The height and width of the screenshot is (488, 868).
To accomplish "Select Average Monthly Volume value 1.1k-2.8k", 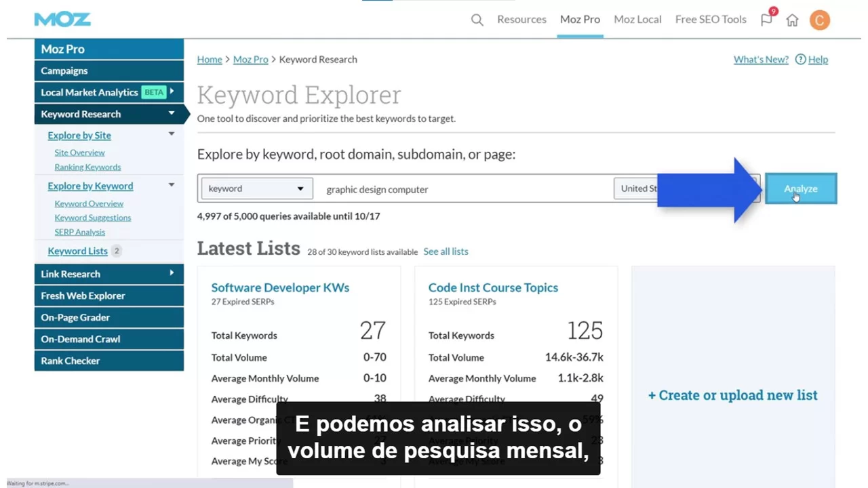I will pyautogui.click(x=580, y=378).
